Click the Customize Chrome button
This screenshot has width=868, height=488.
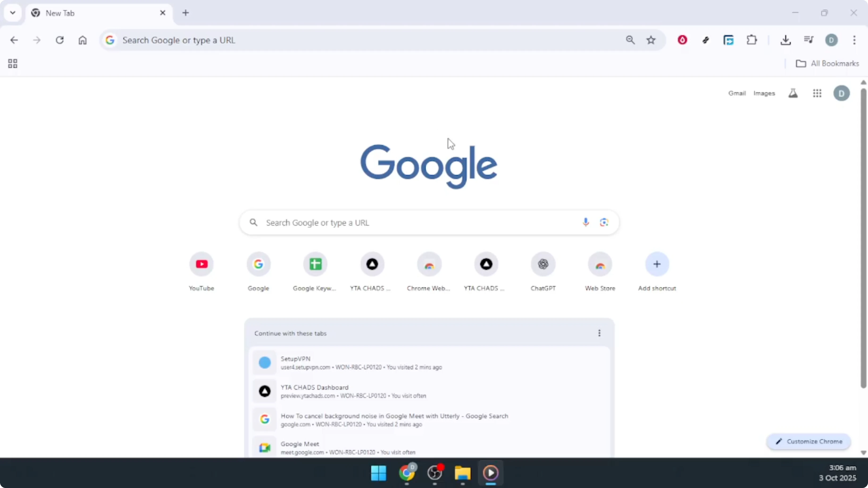tap(809, 442)
